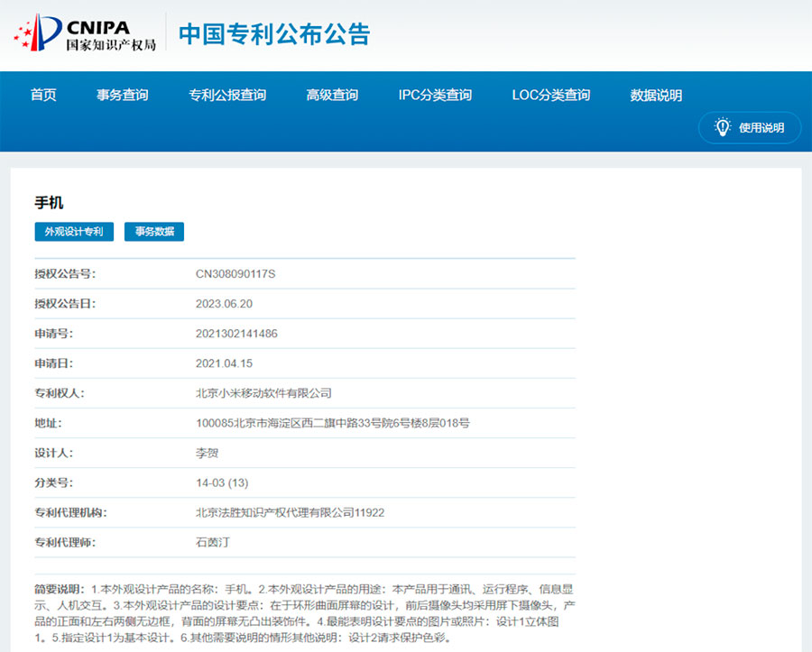Click the 中国专利公布公告 site title
Screen dimensions: 812x652
[274, 34]
